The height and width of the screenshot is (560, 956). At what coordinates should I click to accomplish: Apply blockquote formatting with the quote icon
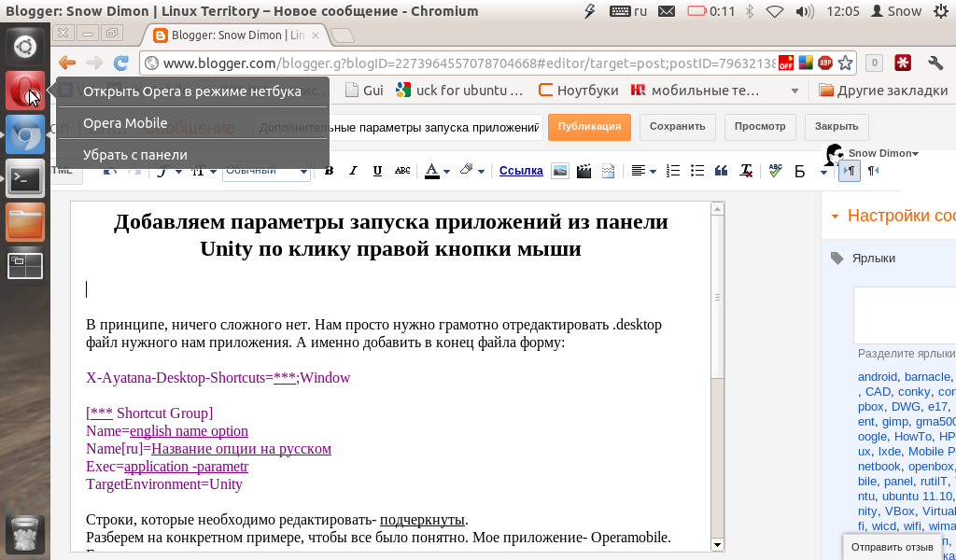point(722,171)
